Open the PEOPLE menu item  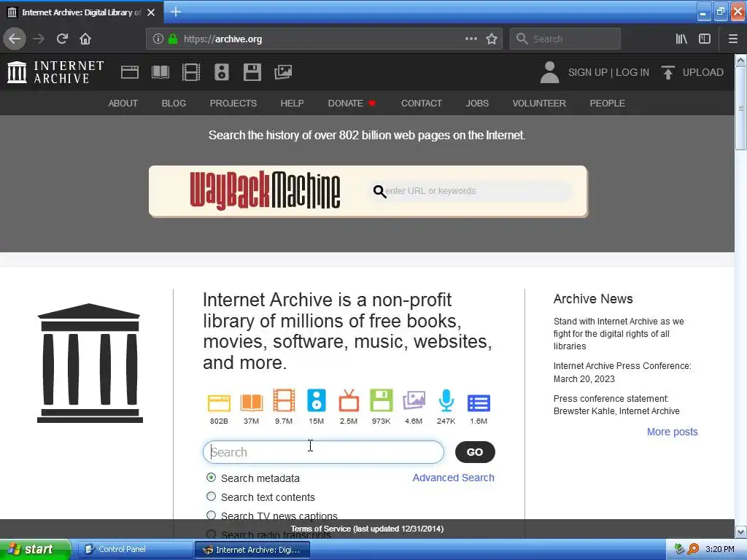[x=608, y=104]
